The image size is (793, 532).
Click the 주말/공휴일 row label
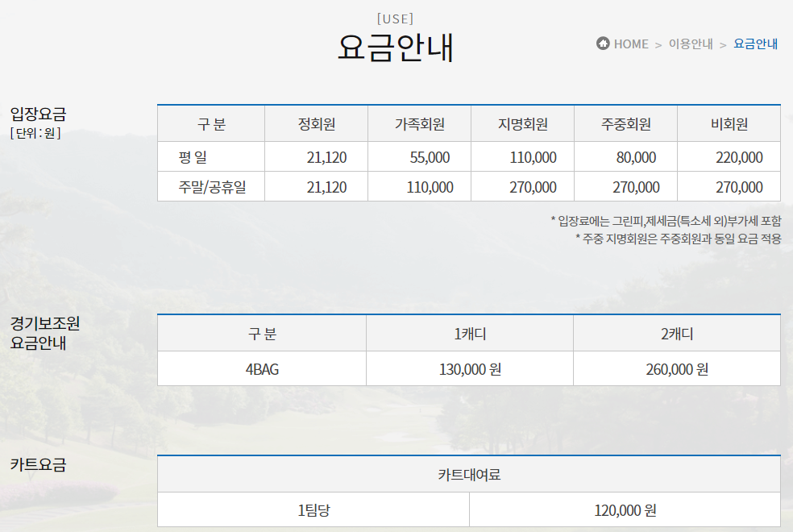[x=212, y=187]
